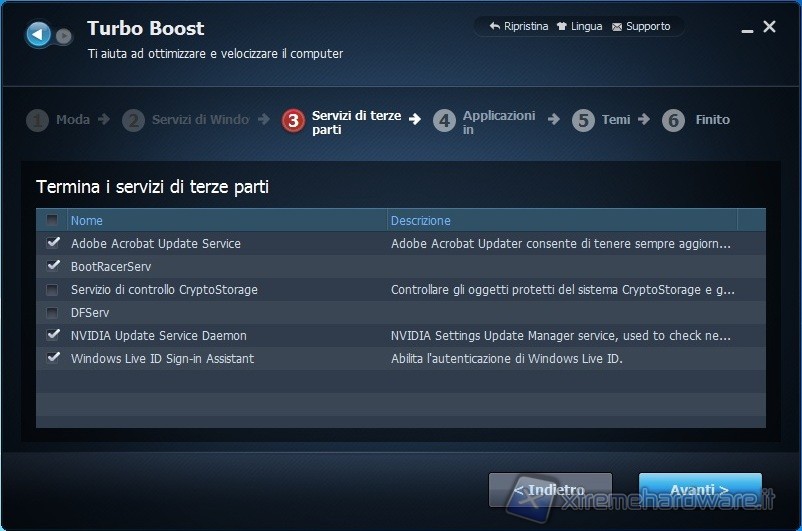This screenshot has height=531, width=802.
Task: Click the Ripristina restore icon
Action: pyautogui.click(x=494, y=27)
